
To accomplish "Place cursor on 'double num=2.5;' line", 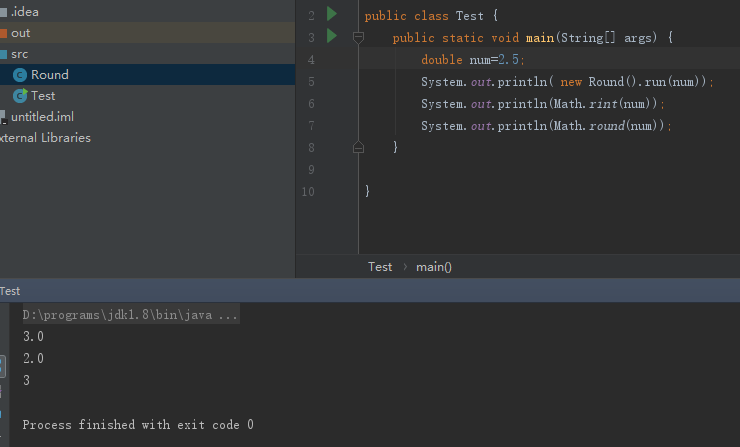I will [472, 59].
